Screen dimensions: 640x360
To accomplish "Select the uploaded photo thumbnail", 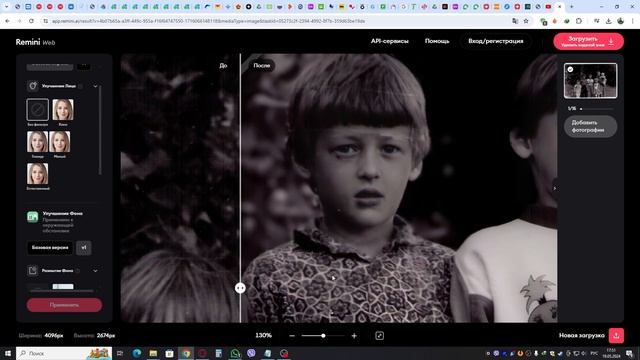I will tap(590, 80).
